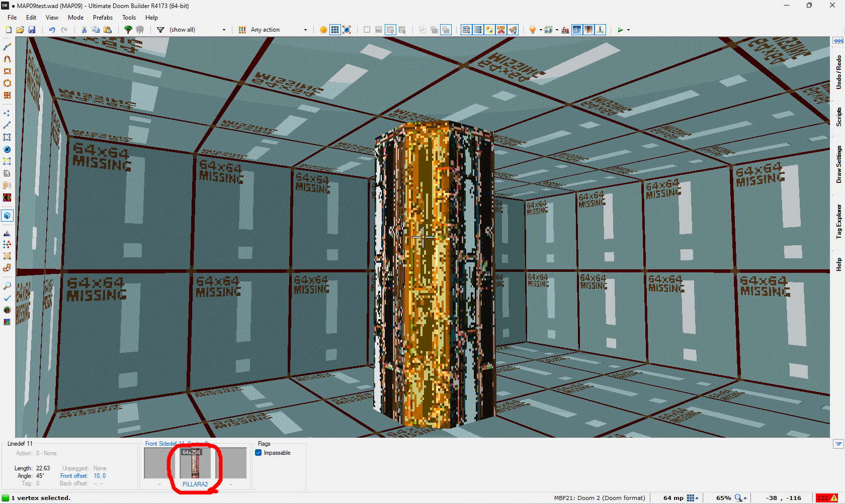Open the Tools menu

point(129,18)
